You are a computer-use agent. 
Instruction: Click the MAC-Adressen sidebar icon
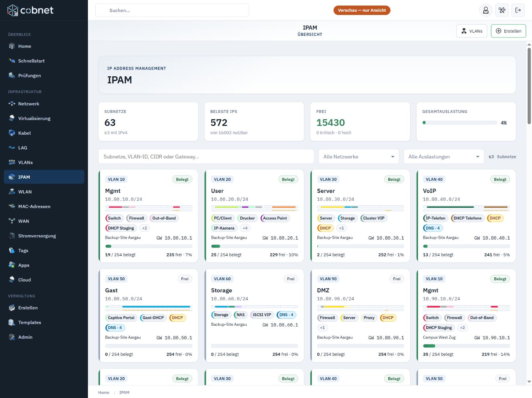tap(12, 207)
